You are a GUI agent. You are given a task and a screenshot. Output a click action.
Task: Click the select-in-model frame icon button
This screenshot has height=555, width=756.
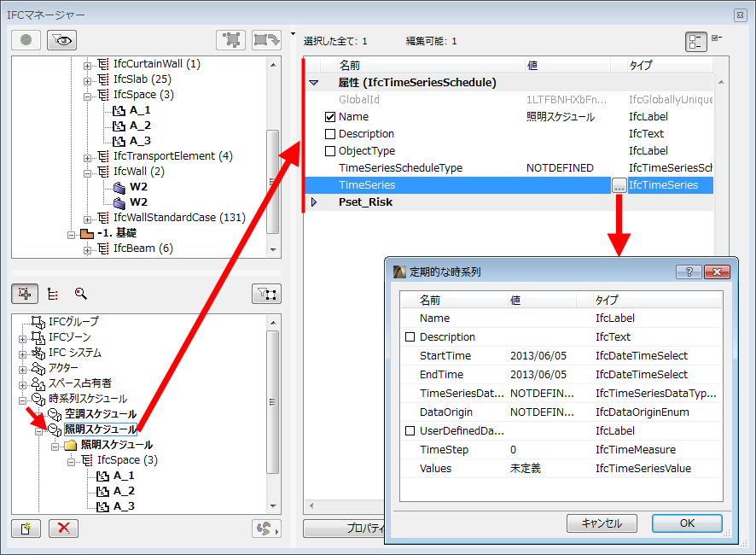(231, 40)
